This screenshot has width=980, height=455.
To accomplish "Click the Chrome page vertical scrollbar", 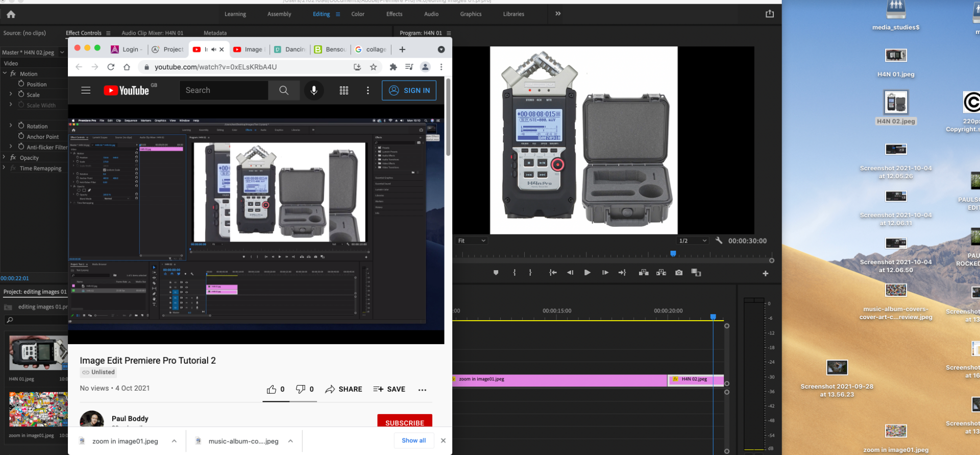I will pyautogui.click(x=448, y=117).
